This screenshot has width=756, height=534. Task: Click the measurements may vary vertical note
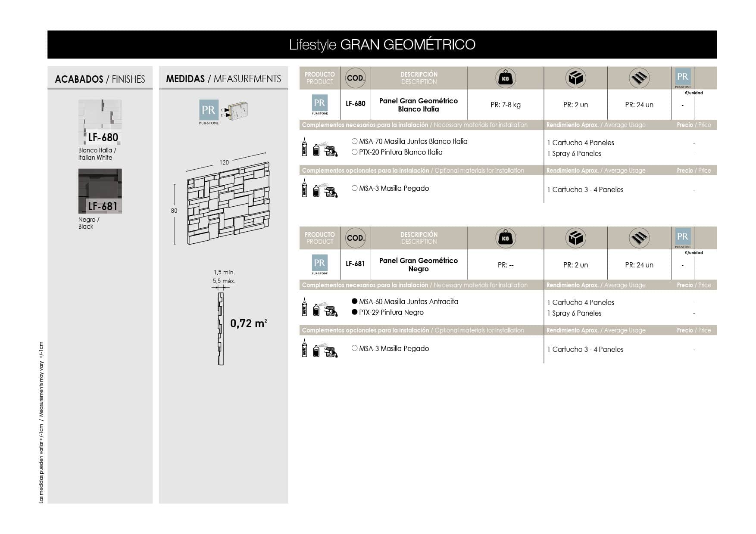click(41, 422)
